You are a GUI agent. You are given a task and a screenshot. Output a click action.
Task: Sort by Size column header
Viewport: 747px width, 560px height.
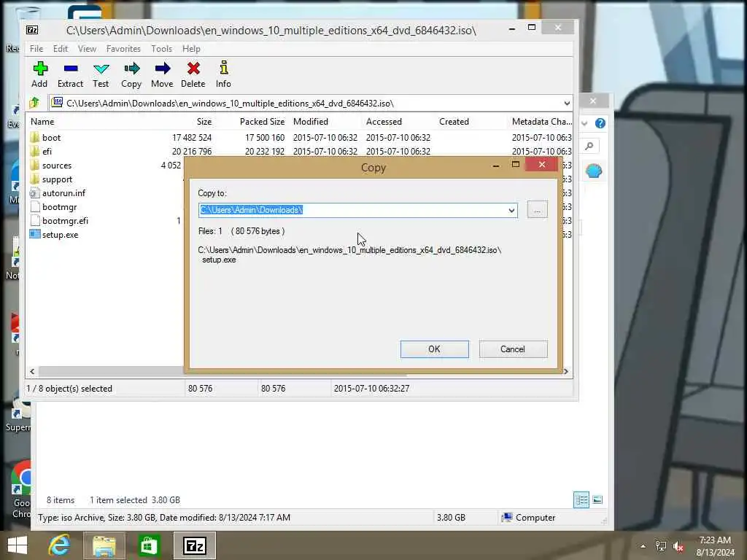(204, 122)
